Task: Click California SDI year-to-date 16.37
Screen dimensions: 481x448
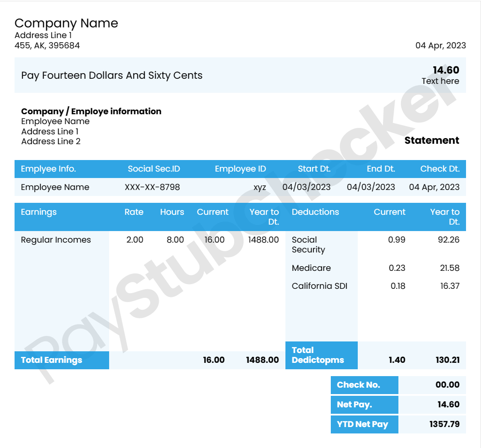Action: (x=450, y=286)
